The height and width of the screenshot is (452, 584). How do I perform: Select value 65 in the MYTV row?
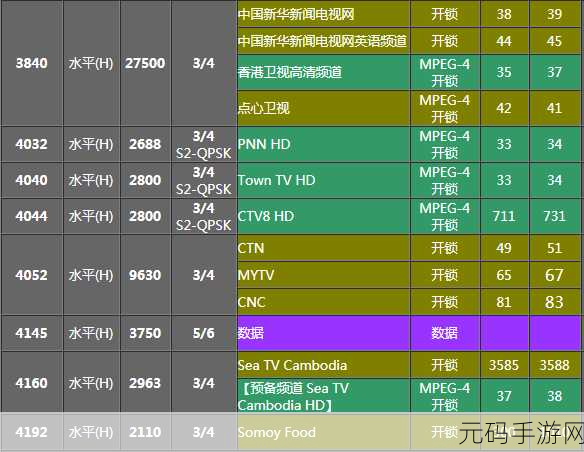point(504,275)
